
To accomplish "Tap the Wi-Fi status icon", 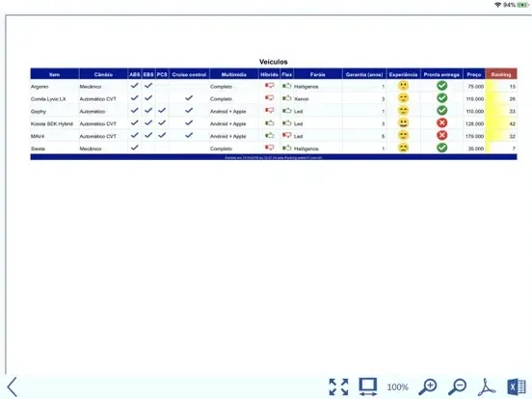I will (x=497, y=5).
